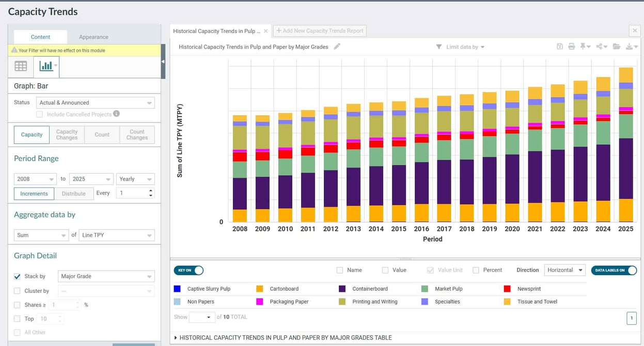
Task: Click Add New Capacity Trends Report
Action: tap(320, 31)
